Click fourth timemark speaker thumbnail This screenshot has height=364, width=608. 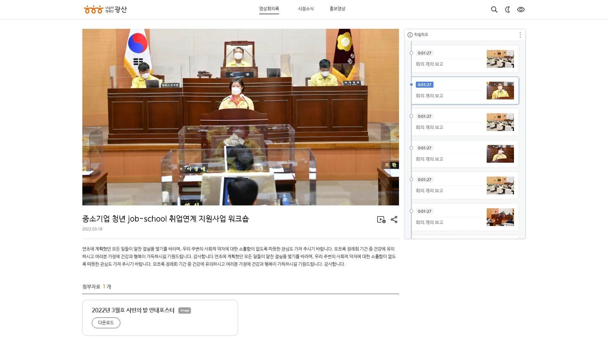click(x=500, y=154)
